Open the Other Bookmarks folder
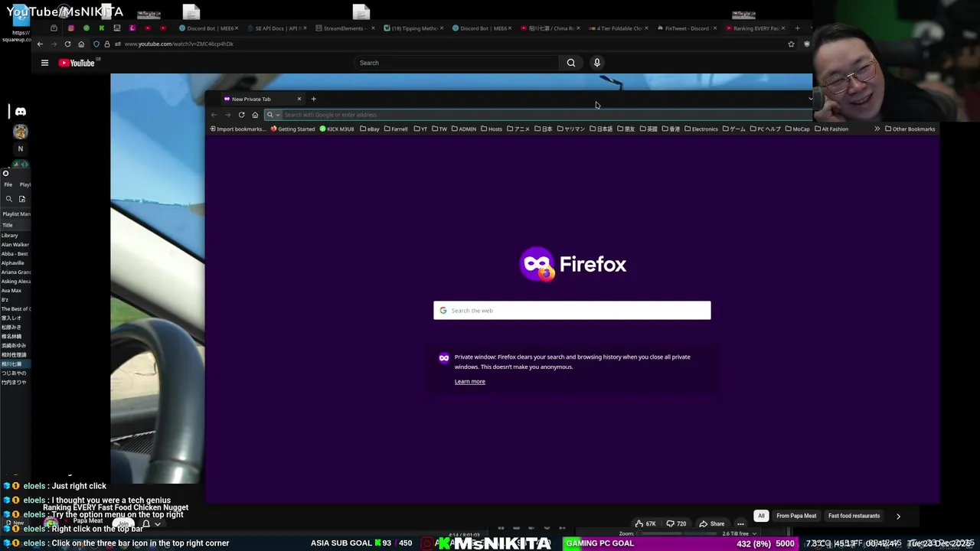 tap(910, 129)
